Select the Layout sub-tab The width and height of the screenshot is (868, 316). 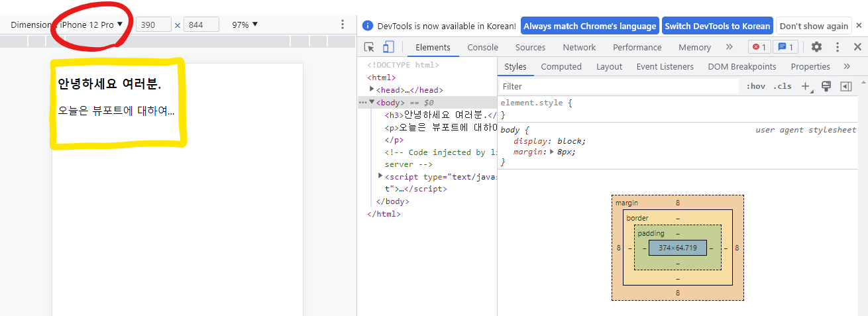pos(609,66)
